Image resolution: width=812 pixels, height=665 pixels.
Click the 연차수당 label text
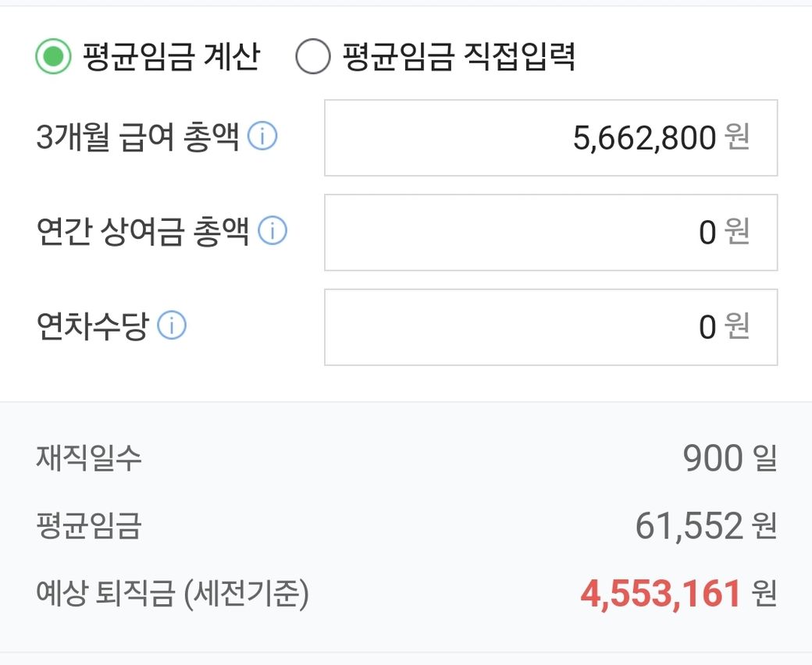(91, 326)
